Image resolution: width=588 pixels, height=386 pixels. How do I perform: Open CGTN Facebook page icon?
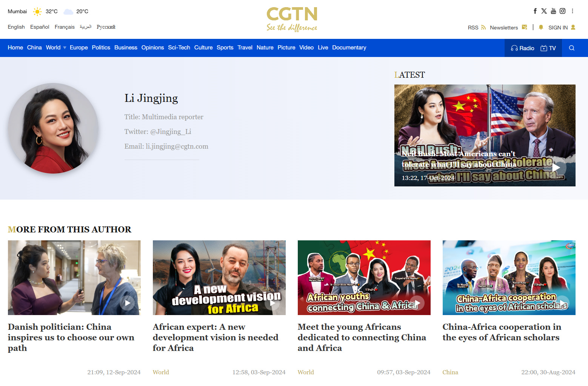pos(535,11)
